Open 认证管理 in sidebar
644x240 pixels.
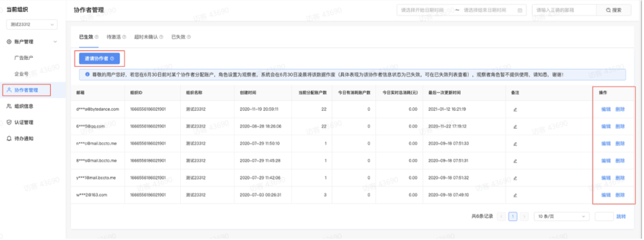[24, 122]
